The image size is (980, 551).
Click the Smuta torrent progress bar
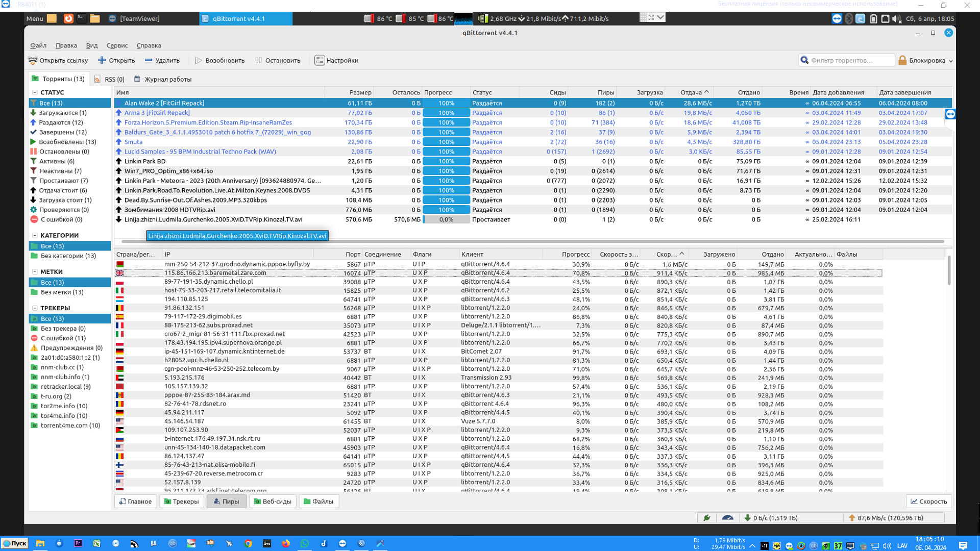446,142
